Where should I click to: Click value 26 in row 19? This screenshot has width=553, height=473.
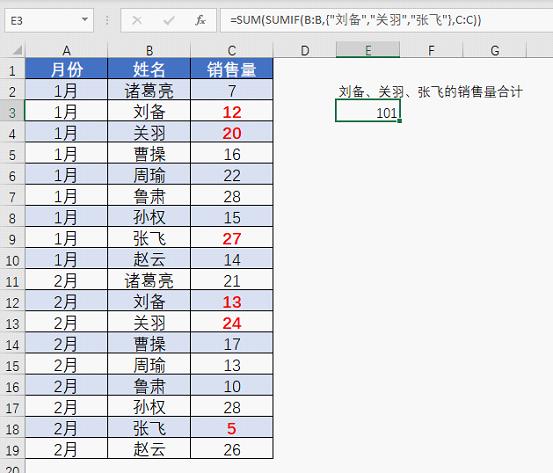click(x=232, y=449)
